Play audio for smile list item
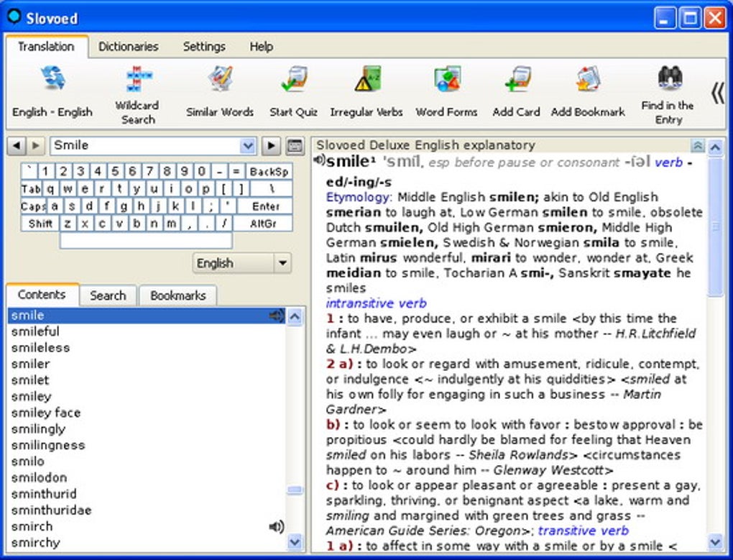This screenshot has height=560, width=733. click(x=276, y=316)
